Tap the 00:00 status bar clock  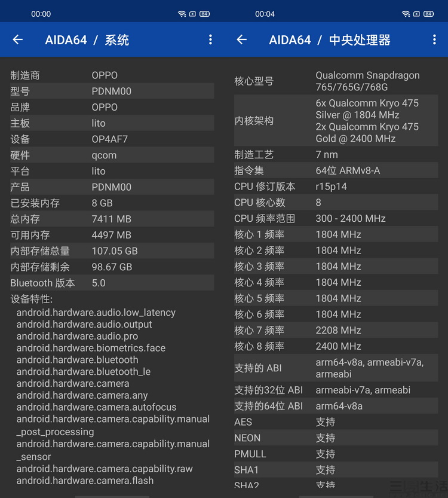tap(41, 14)
